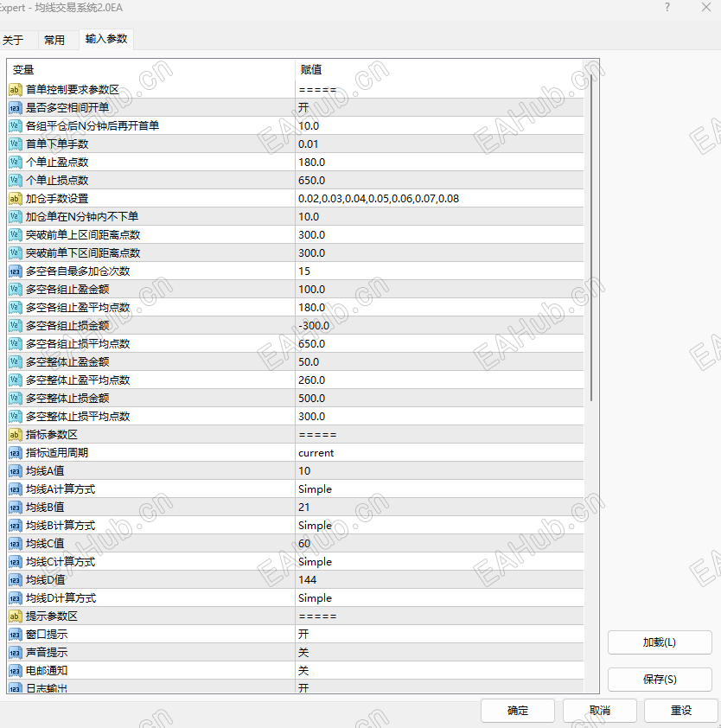Click the 保存(S) button
The image size is (721, 728).
click(x=660, y=680)
